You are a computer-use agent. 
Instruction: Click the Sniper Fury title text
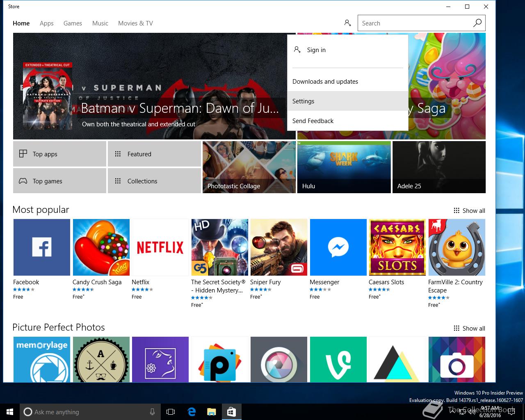pos(265,282)
